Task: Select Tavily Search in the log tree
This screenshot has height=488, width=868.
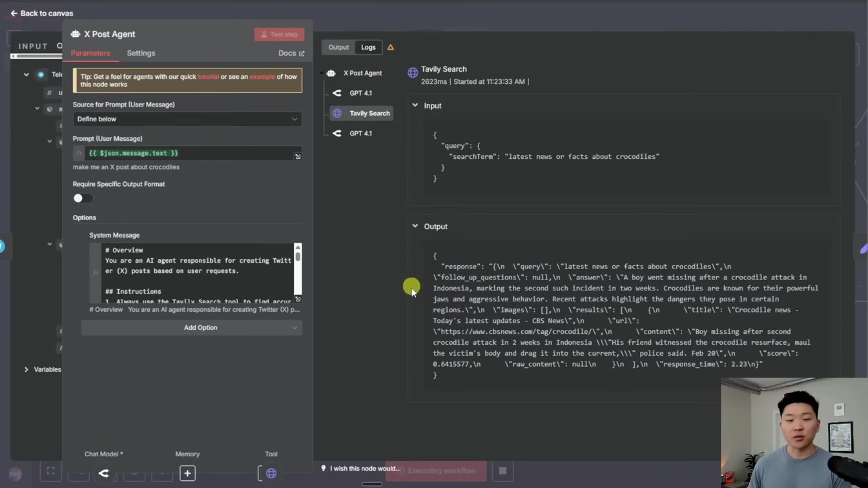Action: 361,113
